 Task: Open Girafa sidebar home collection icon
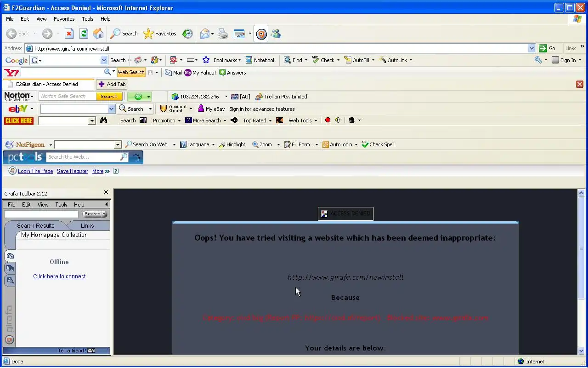10,256
